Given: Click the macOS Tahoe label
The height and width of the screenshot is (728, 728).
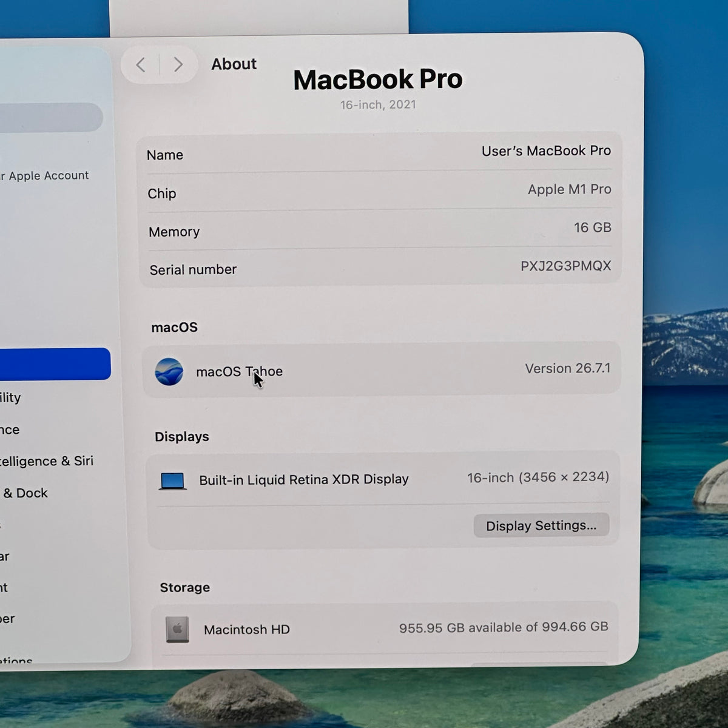Looking at the screenshot, I should pos(239,371).
